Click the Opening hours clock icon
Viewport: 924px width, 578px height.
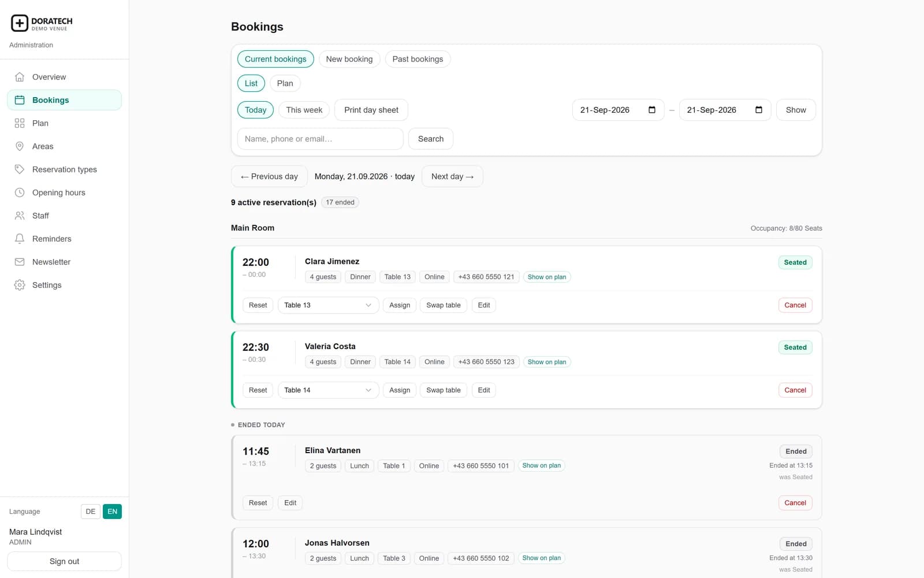pos(20,192)
